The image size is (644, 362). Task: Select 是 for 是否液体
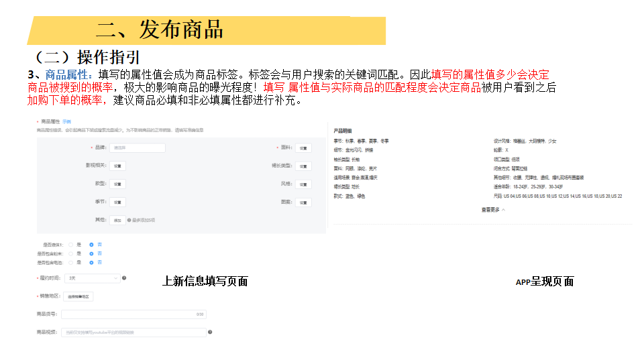tap(70, 245)
